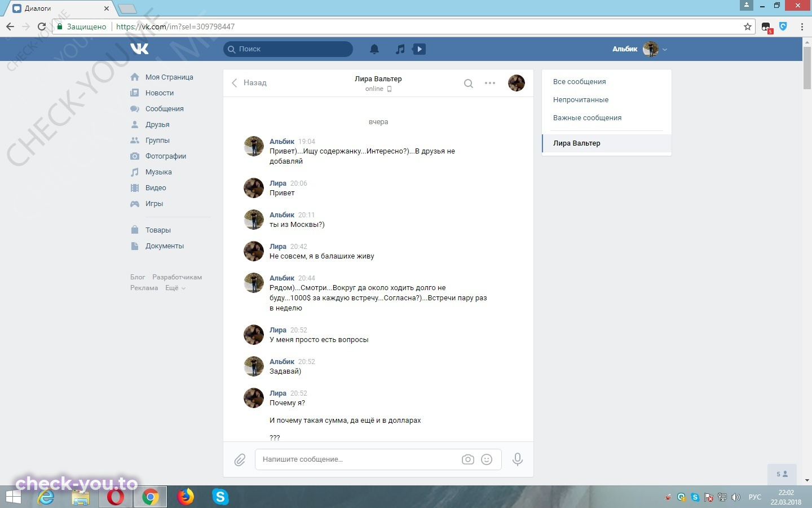Bookmark page with the star icon

click(748, 27)
